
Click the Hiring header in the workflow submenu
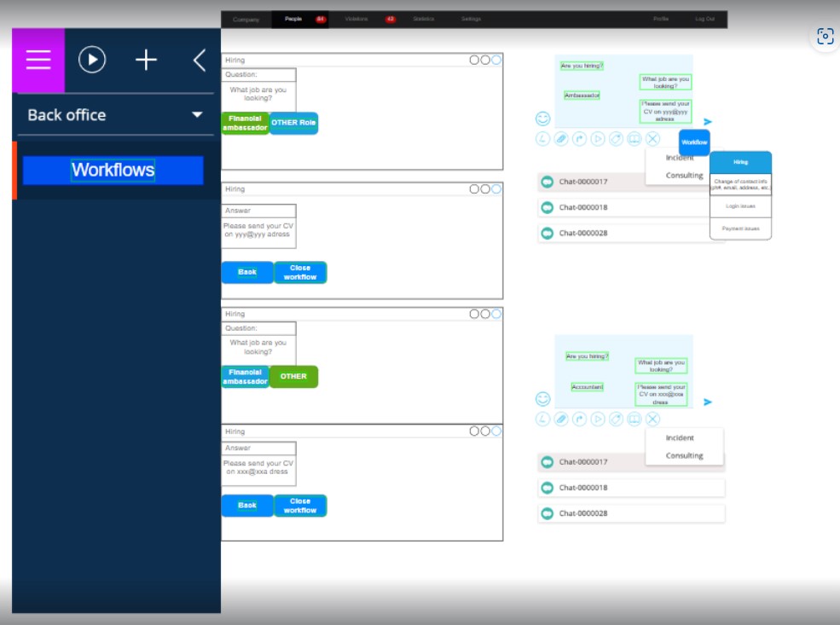coord(740,162)
